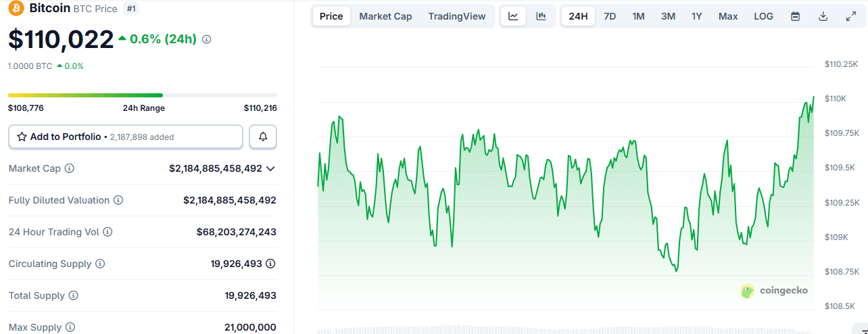Switch to line chart view
Screen dimensions: 868x334
pos(513,16)
